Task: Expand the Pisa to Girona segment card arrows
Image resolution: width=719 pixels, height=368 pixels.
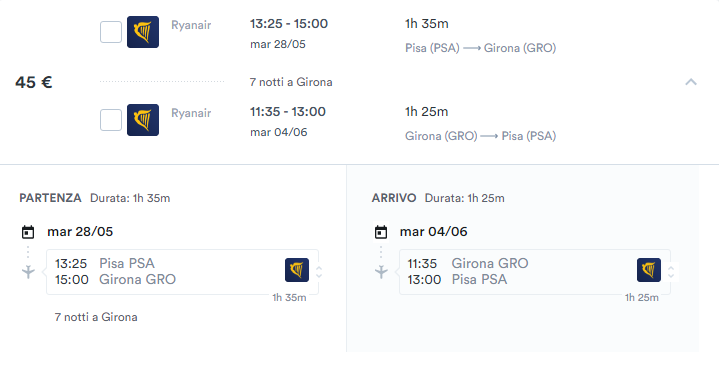Action: tap(319, 272)
